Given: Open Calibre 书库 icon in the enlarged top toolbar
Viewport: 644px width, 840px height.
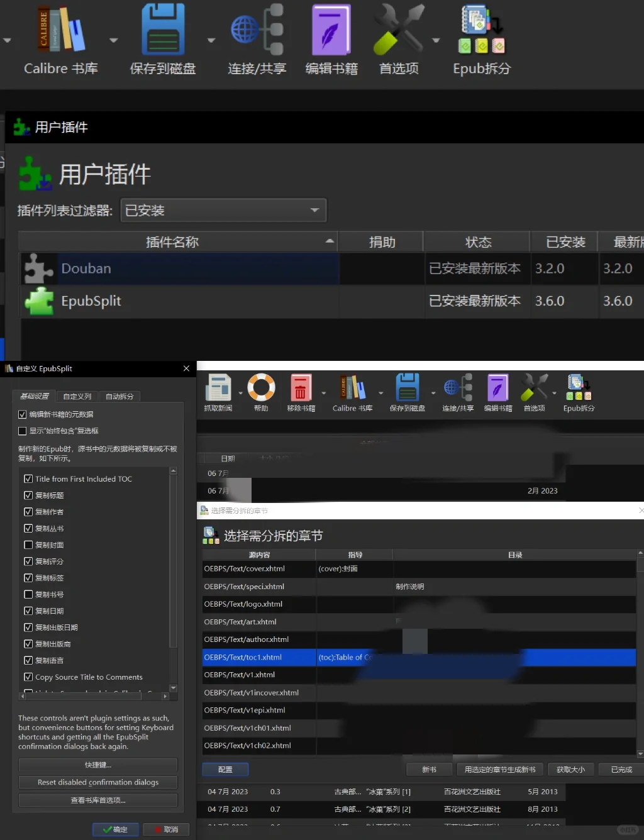Looking at the screenshot, I should (x=62, y=30).
